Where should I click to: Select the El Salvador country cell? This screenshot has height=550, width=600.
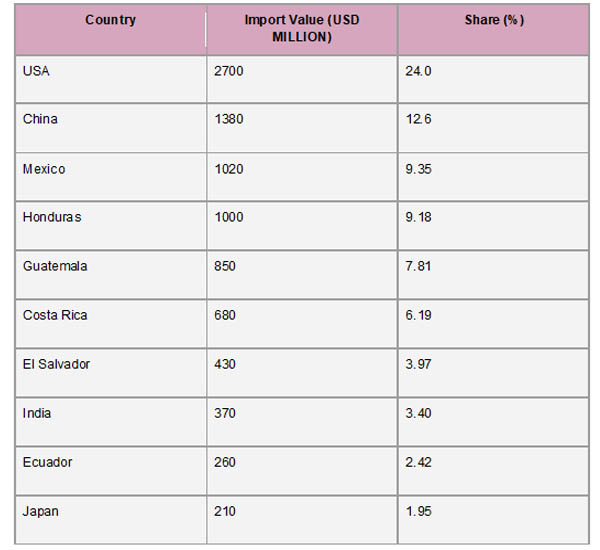(x=111, y=373)
